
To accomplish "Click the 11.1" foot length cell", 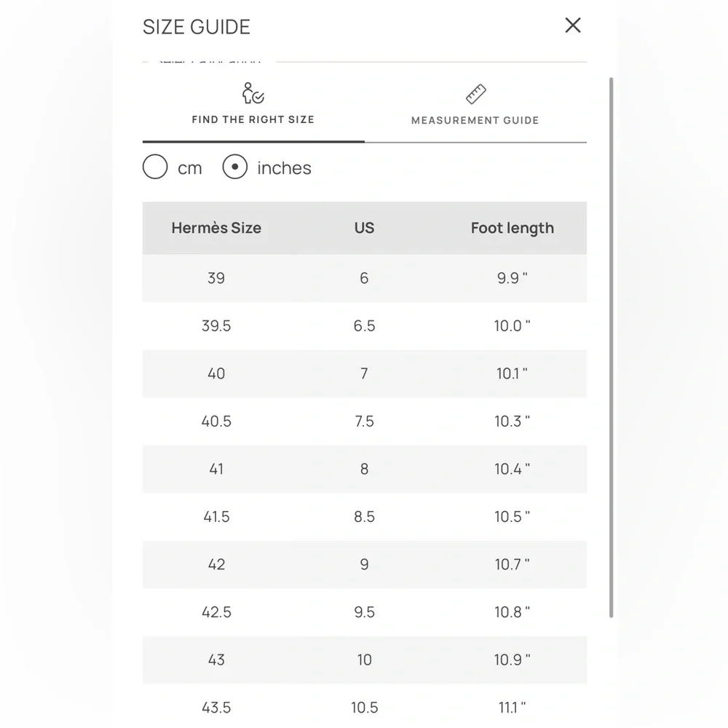I will point(512,708).
